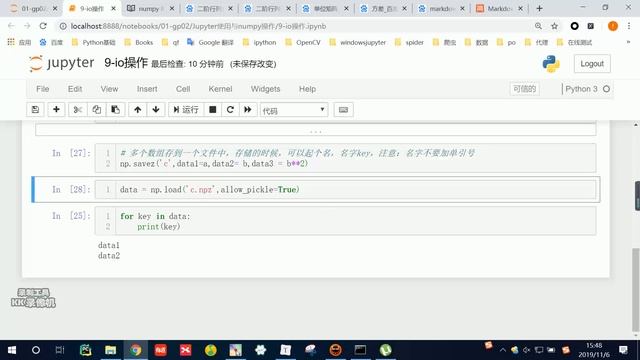The width and height of the screenshot is (640, 360).
Task: Open the File menu
Action: click(42, 89)
